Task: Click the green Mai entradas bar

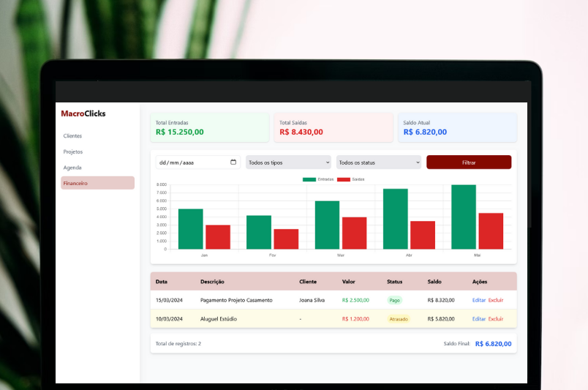Action: 464,217
